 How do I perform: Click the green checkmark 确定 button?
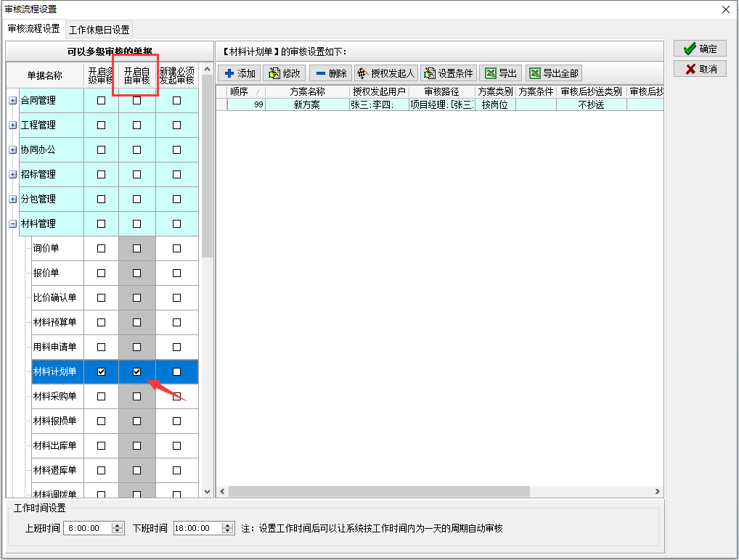(689, 49)
